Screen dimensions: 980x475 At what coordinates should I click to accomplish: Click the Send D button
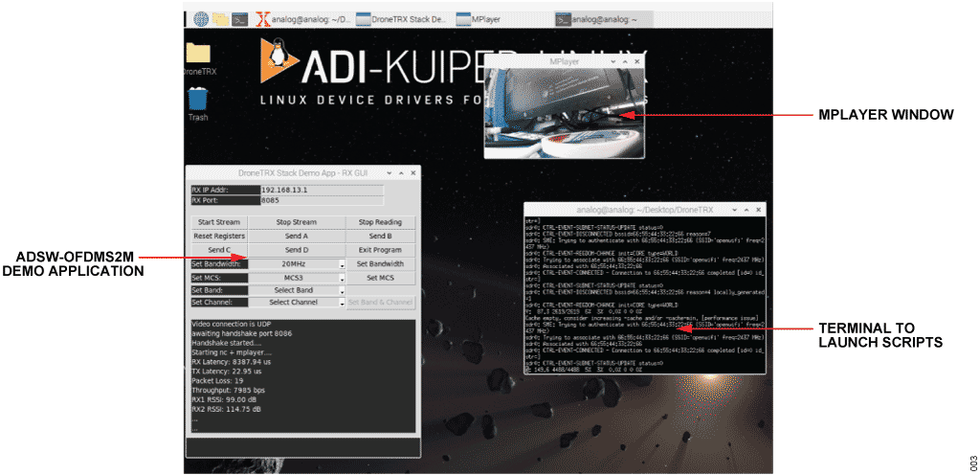pos(297,250)
